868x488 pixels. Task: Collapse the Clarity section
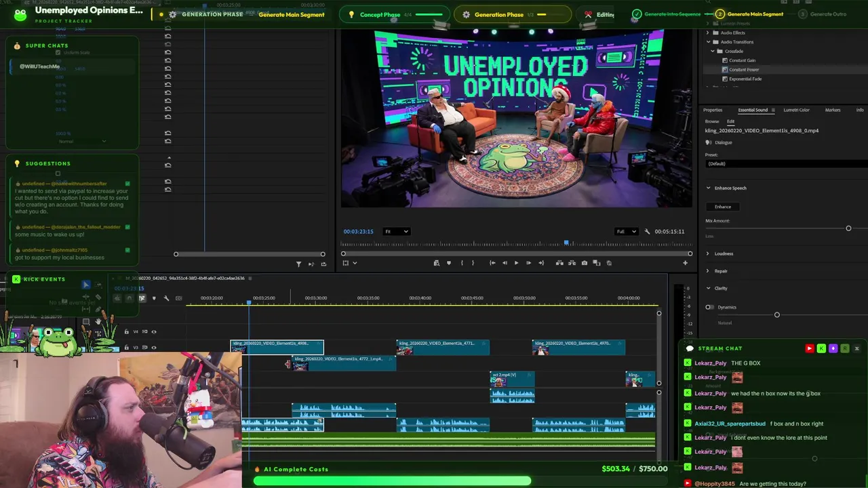click(709, 288)
